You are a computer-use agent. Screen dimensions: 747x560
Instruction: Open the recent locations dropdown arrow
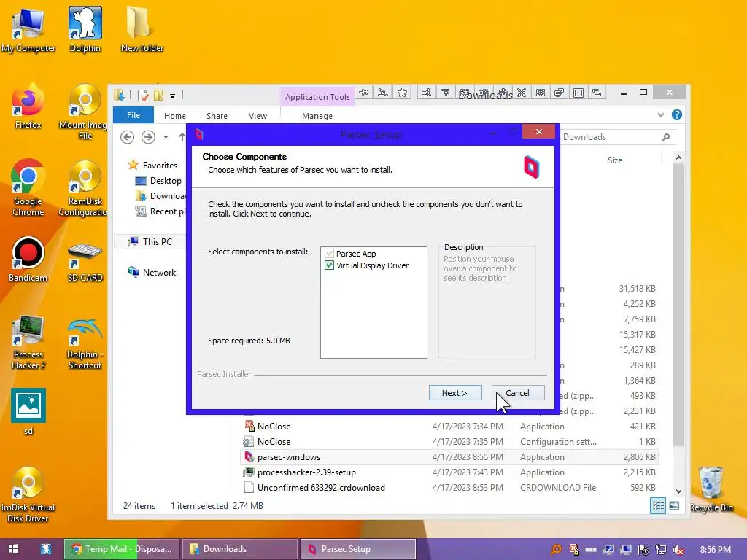coord(166,137)
